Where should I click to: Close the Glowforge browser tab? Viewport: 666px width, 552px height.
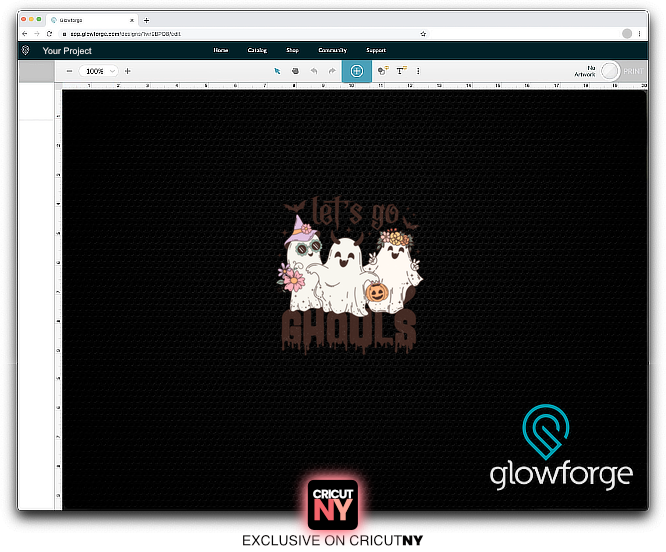(x=132, y=20)
